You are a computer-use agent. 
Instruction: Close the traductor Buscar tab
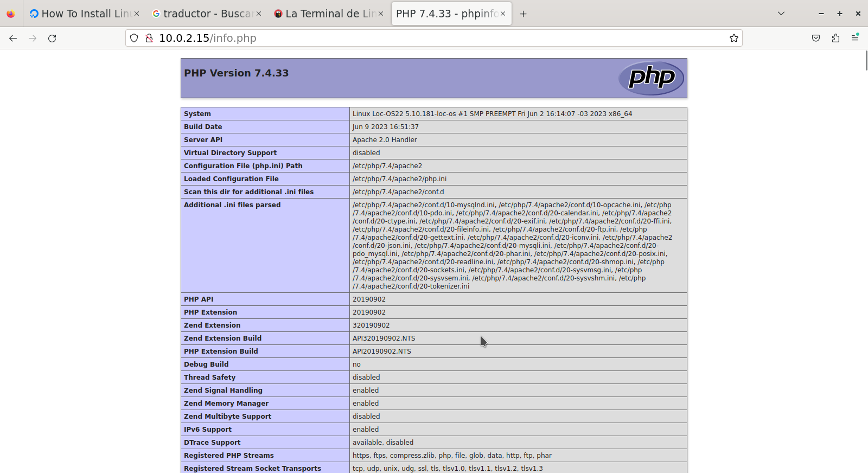259,14
